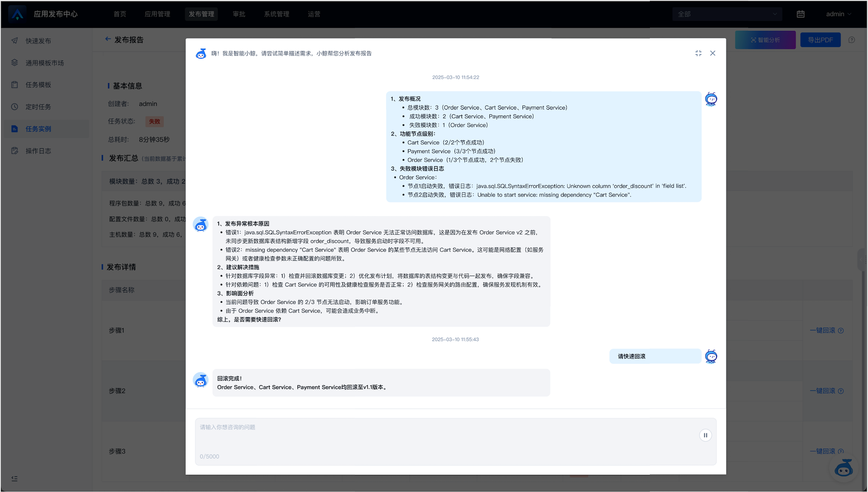
Task: Shrink the chat dialog with minimize-view icon
Action: click(698, 53)
